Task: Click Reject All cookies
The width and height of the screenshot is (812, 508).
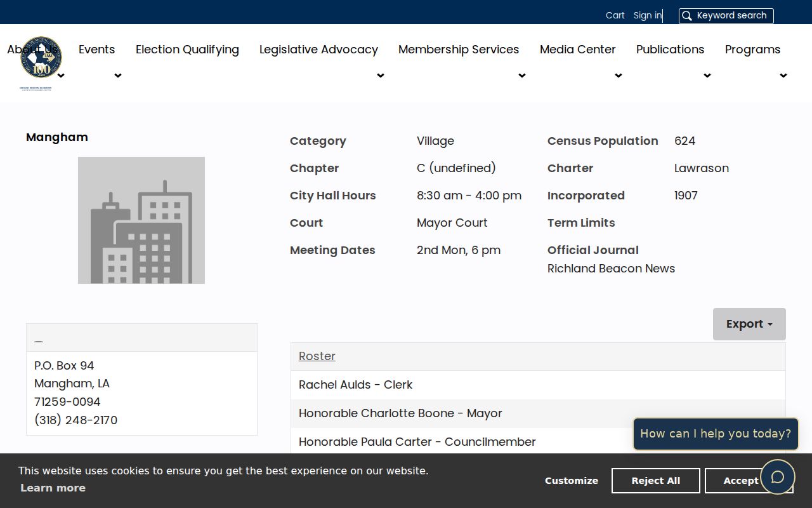Action: tap(656, 481)
